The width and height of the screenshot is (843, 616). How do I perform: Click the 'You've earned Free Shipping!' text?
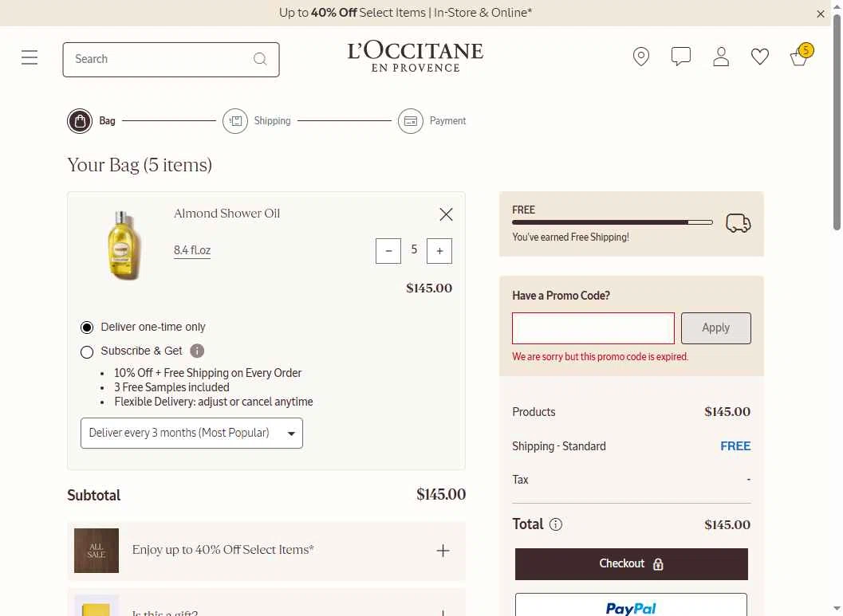pyautogui.click(x=570, y=237)
